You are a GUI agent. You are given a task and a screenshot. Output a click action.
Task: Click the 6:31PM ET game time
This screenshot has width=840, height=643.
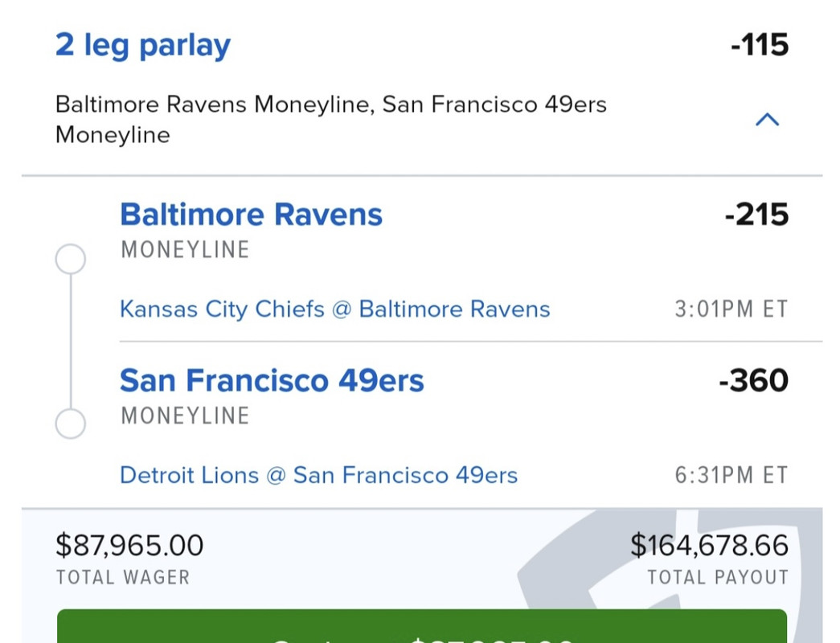coord(731,475)
